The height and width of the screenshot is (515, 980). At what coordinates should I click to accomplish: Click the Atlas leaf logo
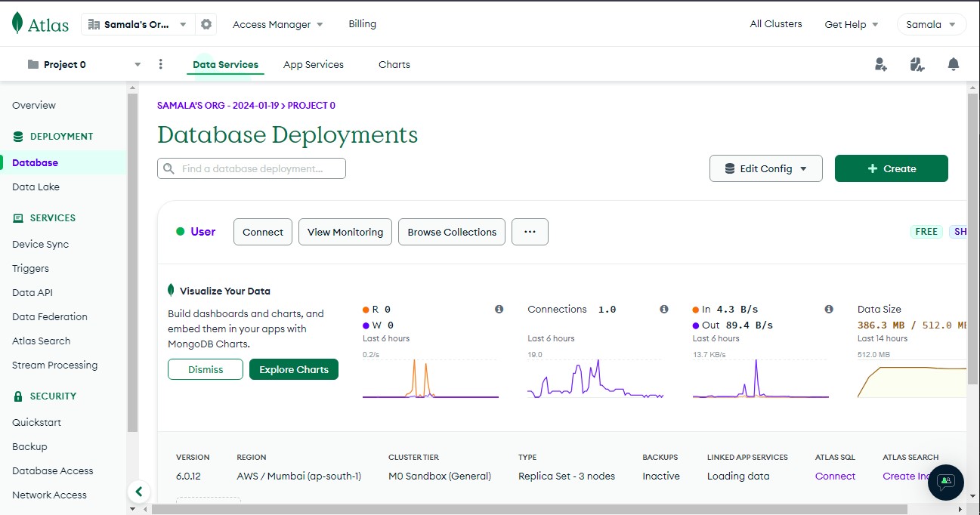[x=17, y=23]
